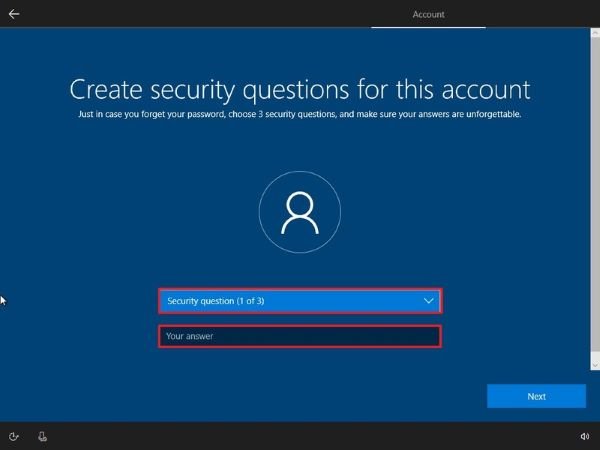Image resolution: width=600 pixels, height=450 pixels.
Task: Click the user avatar circle
Action: pos(300,212)
